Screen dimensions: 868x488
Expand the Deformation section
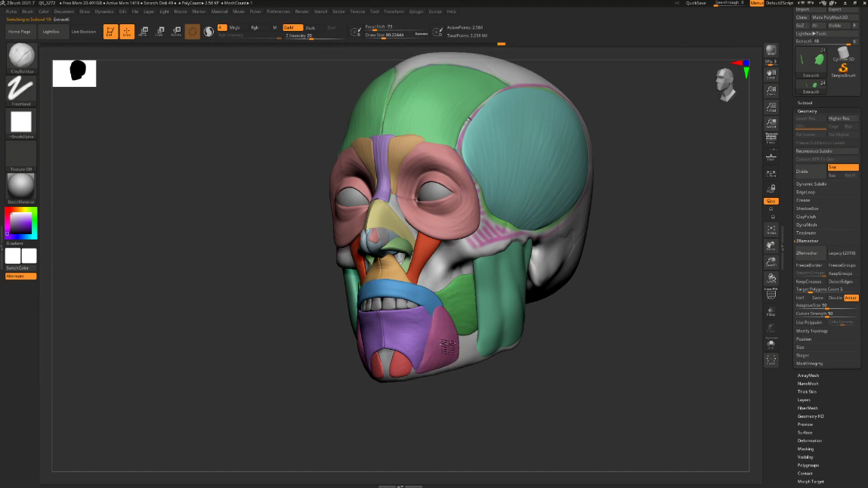[x=809, y=441]
